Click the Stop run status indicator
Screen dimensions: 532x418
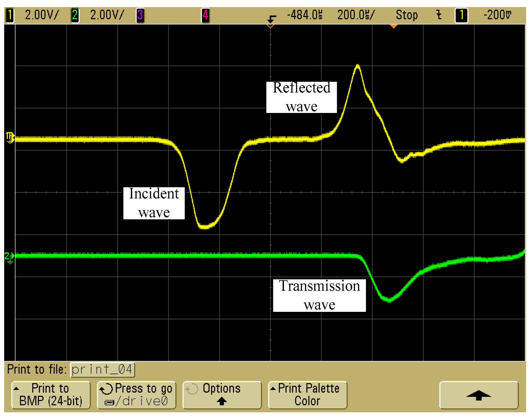(x=407, y=15)
